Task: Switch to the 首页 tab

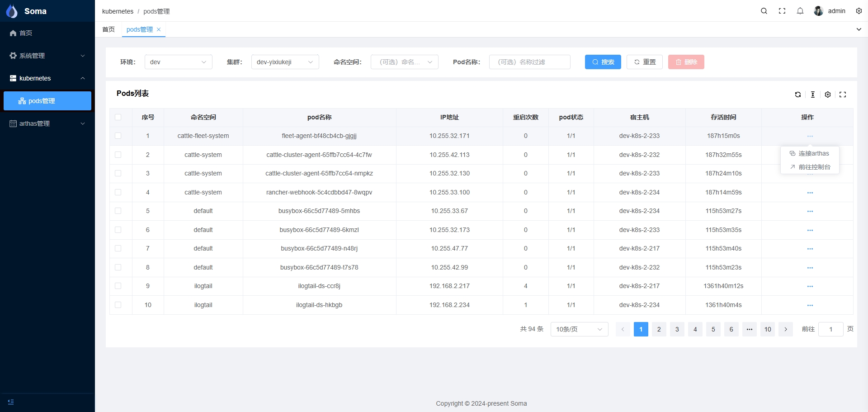Action: [108, 29]
